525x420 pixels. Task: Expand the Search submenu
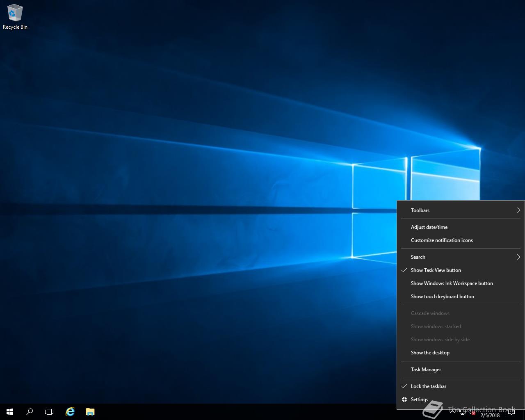click(x=461, y=257)
